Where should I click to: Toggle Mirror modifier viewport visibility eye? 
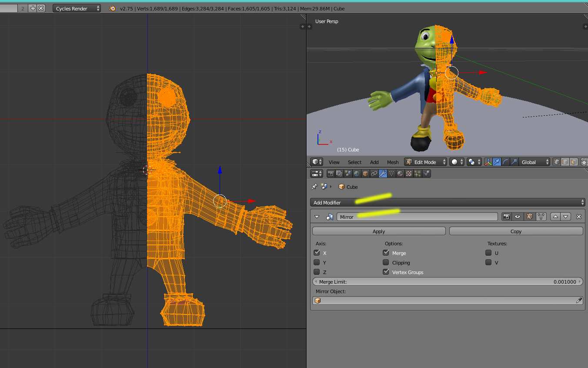click(x=518, y=217)
